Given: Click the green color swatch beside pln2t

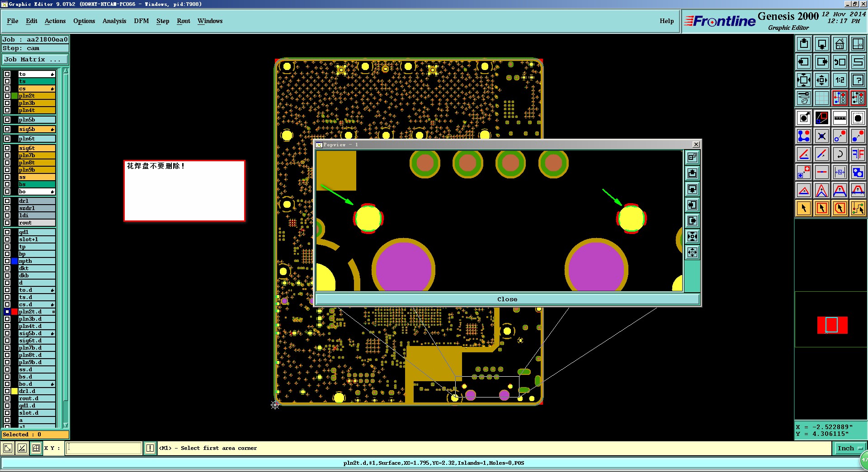Looking at the screenshot, I should [14, 96].
